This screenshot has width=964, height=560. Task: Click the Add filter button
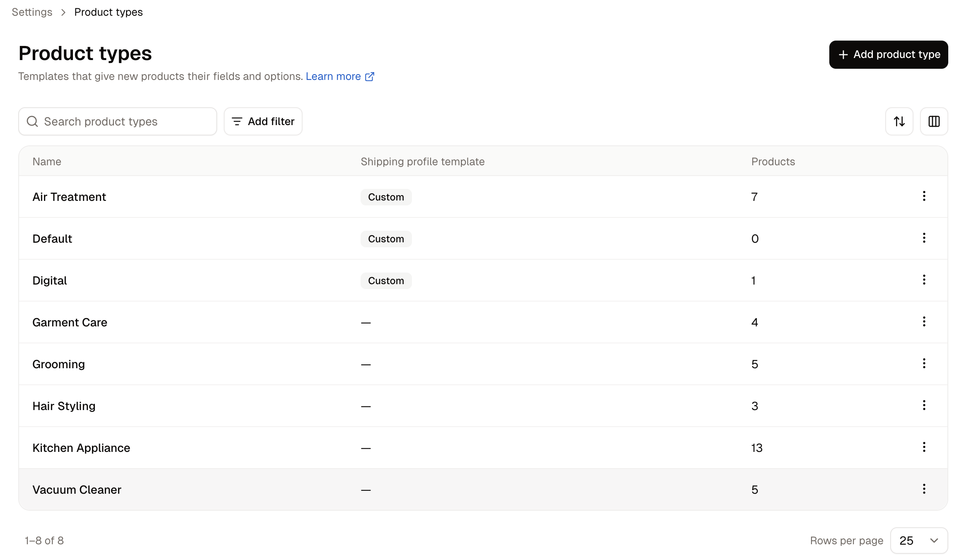[263, 121]
